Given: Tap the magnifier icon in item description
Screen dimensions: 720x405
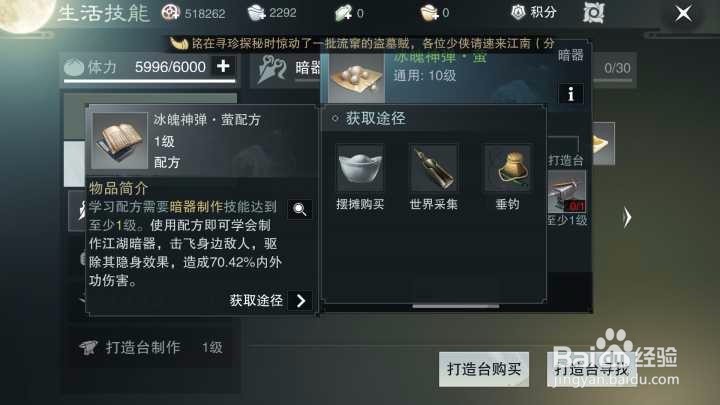Looking at the screenshot, I should coord(300,209).
